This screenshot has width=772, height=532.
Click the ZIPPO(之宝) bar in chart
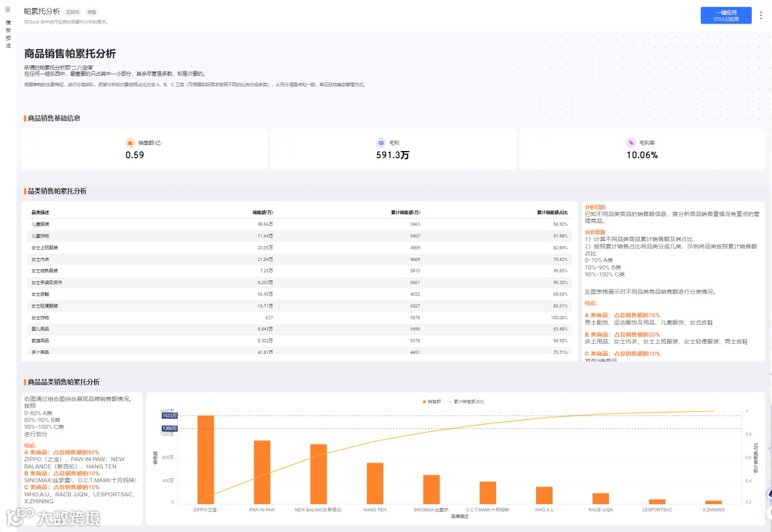pos(206,460)
